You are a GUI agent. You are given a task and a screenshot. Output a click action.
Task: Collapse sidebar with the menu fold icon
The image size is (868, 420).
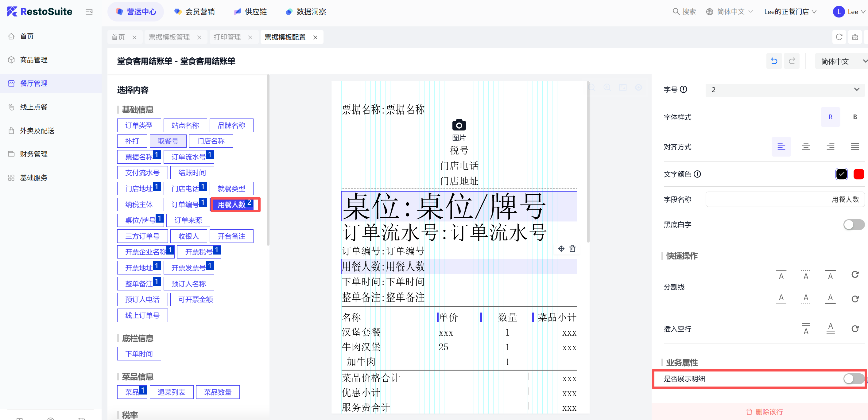pos(89,12)
